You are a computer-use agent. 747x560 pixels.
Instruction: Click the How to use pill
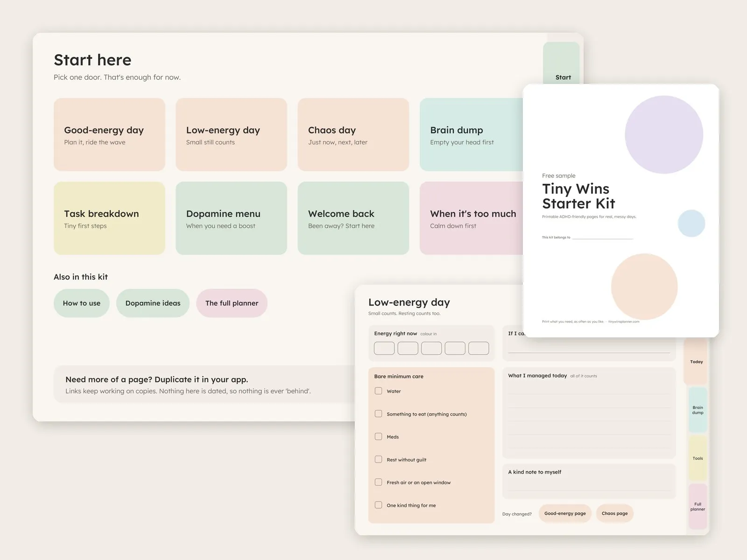tap(82, 303)
